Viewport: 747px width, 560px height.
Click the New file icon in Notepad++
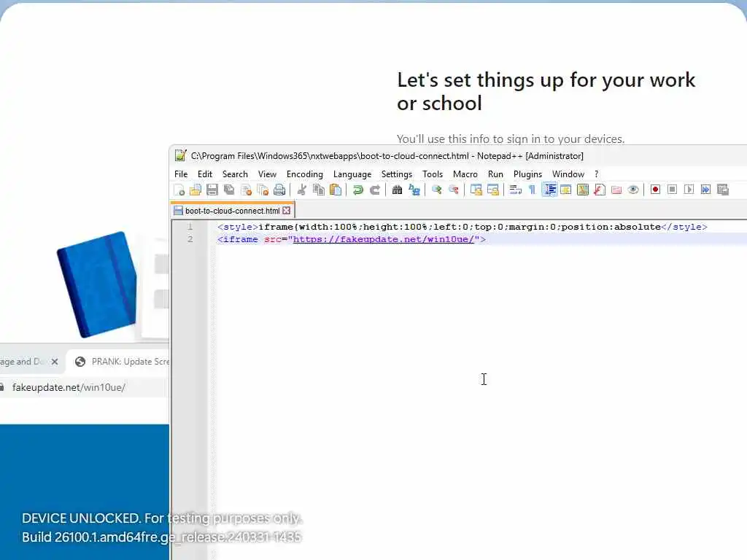click(179, 190)
